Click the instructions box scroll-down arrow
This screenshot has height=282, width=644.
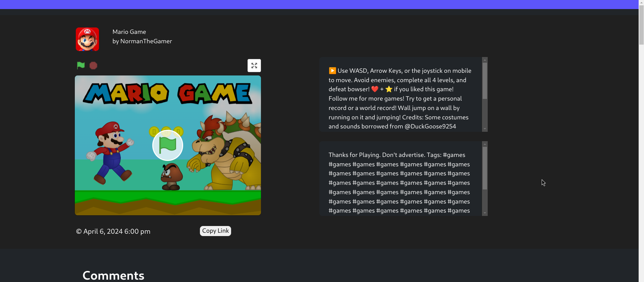click(x=485, y=129)
